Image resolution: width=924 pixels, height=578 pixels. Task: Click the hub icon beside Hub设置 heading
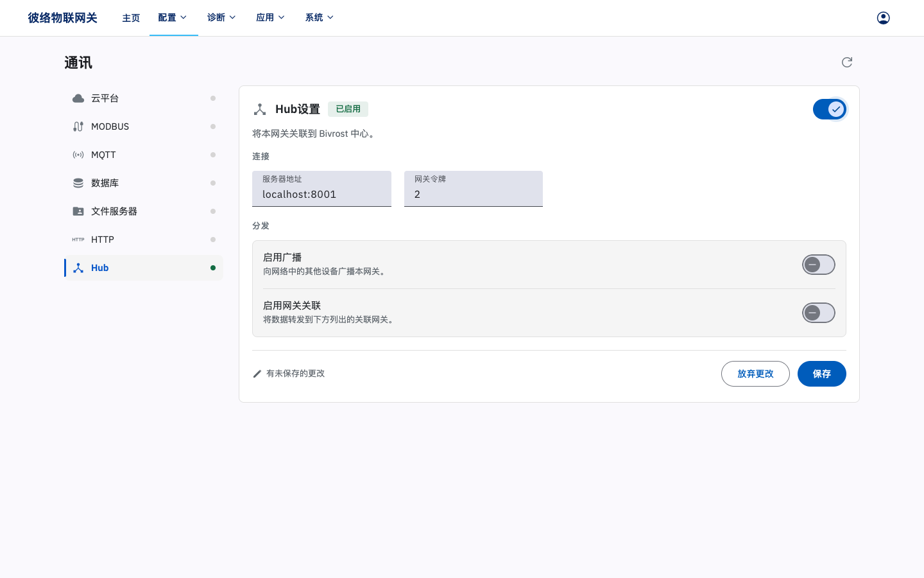click(260, 109)
